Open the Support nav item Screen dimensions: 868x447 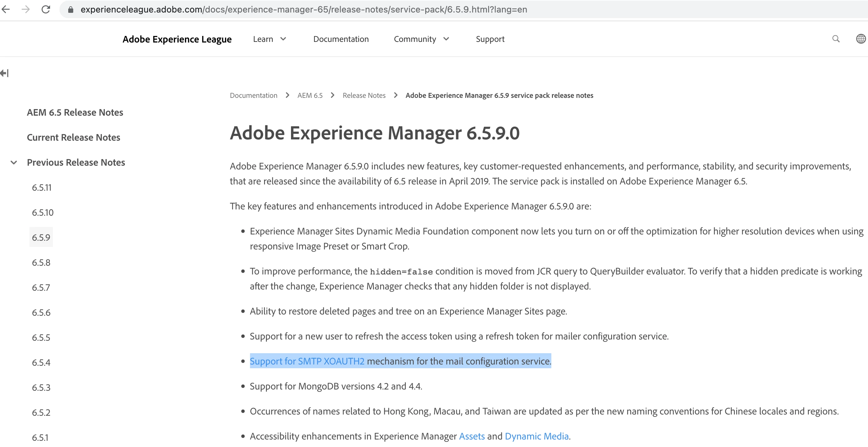click(x=490, y=39)
